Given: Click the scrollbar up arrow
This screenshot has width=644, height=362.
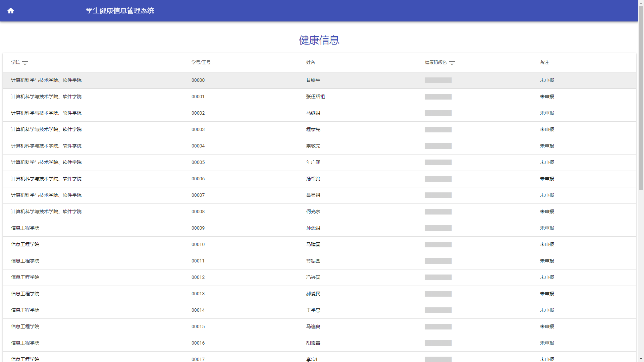Looking at the screenshot, I should tap(641, 3).
